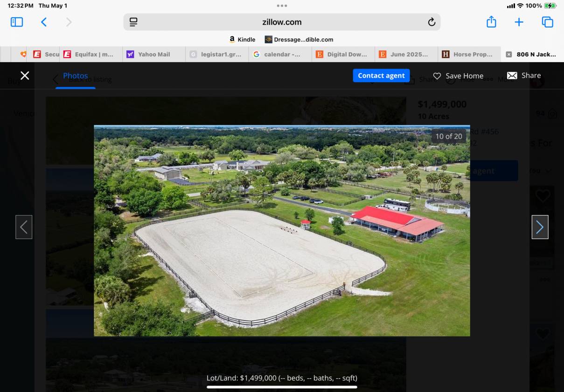Open Kindle bookmark in favorites bar
The height and width of the screenshot is (392, 564).
242,40
